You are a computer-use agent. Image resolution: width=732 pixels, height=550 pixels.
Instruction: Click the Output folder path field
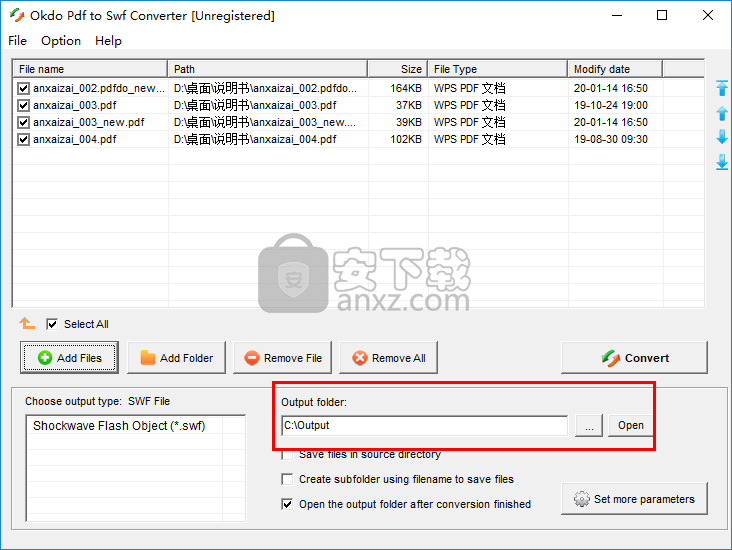(x=425, y=426)
